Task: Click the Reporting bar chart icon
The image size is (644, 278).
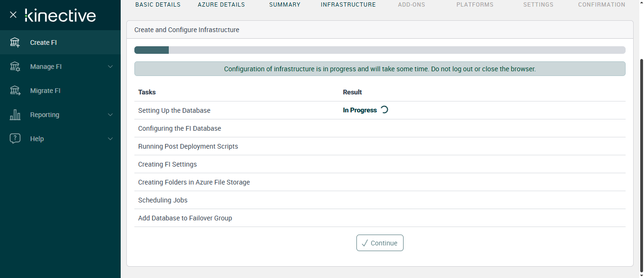Action: tap(15, 115)
